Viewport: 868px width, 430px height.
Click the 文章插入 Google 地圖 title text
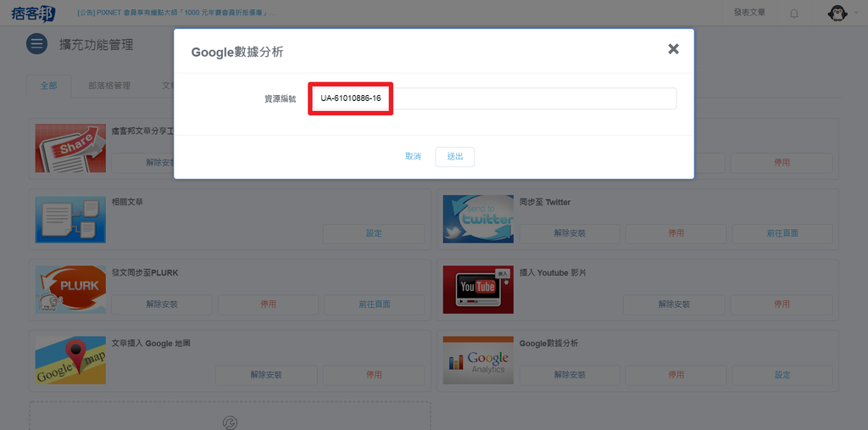click(151, 343)
